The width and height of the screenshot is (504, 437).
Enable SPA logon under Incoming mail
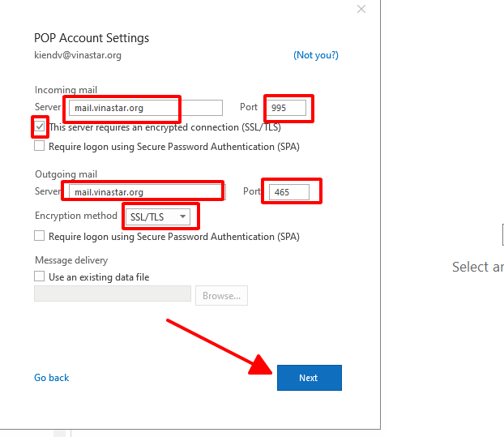40,147
